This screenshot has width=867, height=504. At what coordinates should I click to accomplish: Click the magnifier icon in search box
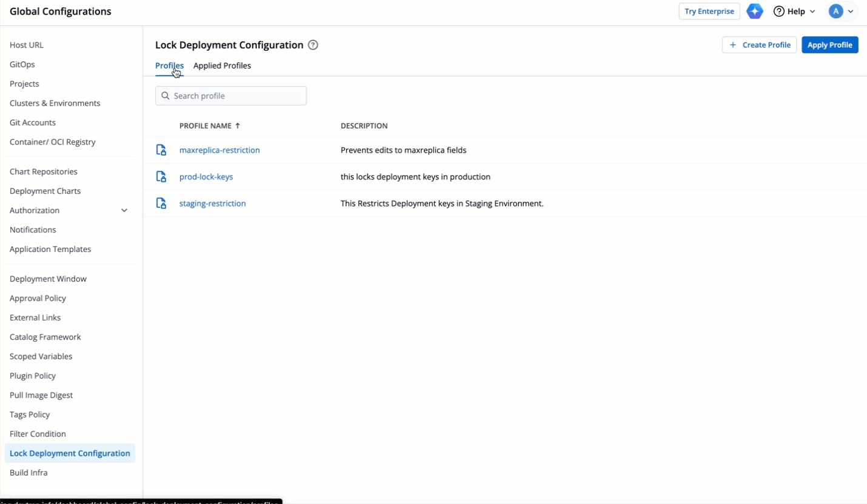tap(166, 96)
